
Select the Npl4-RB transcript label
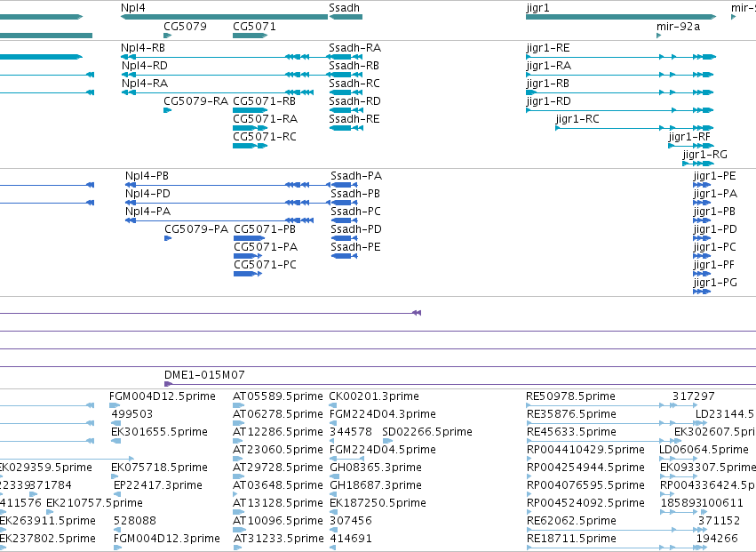click(x=143, y=48)
